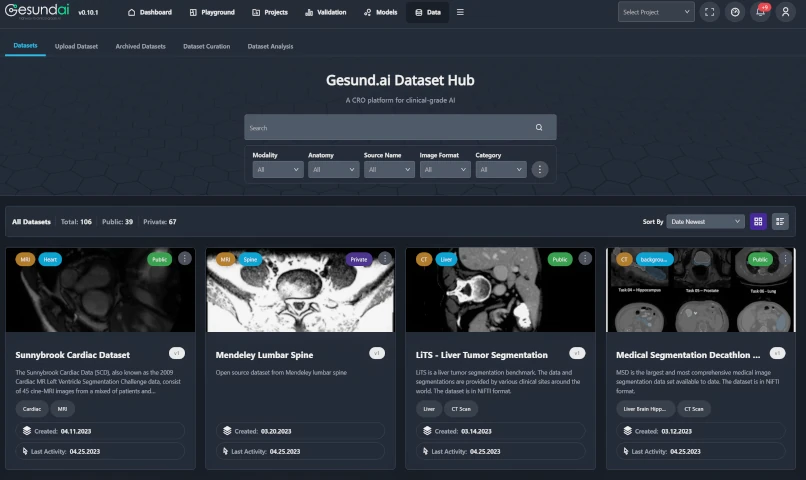Open Sunnybrook Cardiac Dataset title
Screen dimensions: 806x480
(x=72, y=355)
